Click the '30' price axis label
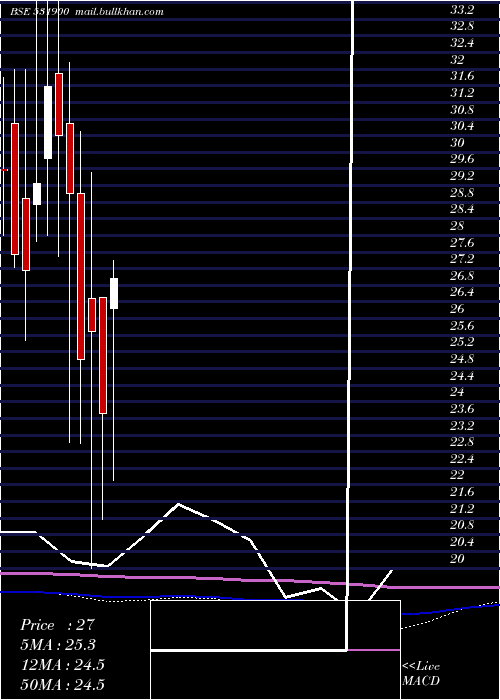This screenshot has width=500, height=700. point(457,143)
